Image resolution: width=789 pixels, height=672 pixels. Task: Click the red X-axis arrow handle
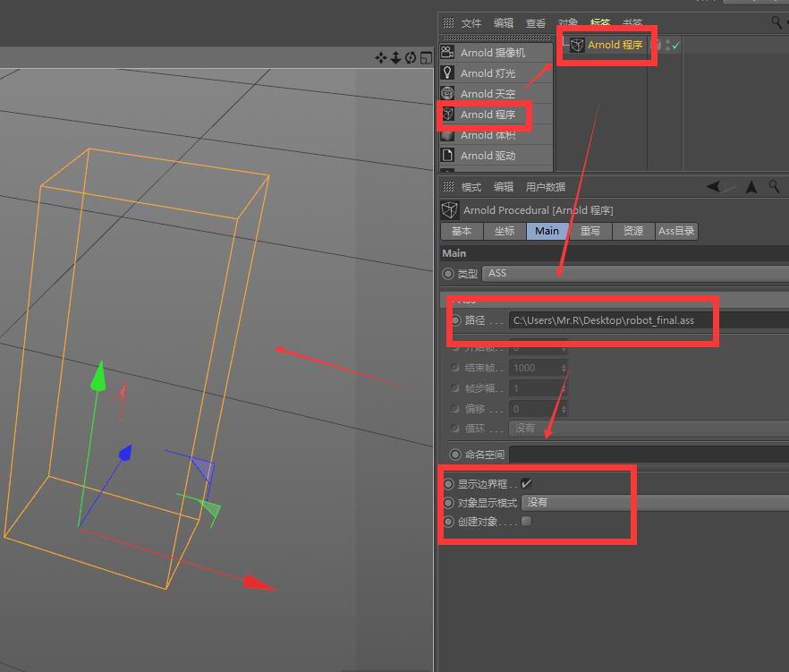[259, 583]
